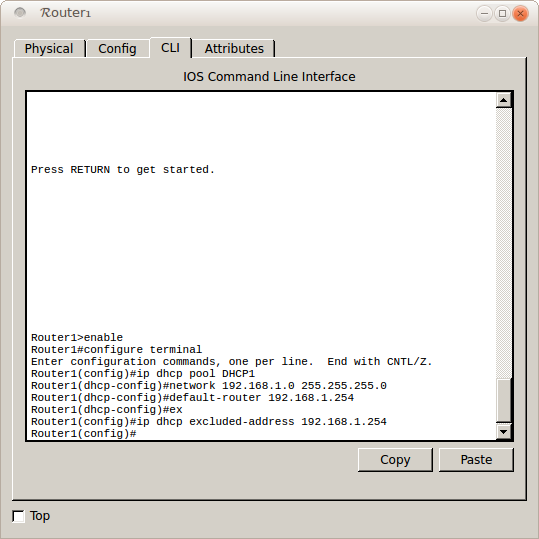Click the 'Router1(dhcp-config)#ex' line

coord(107,409)
